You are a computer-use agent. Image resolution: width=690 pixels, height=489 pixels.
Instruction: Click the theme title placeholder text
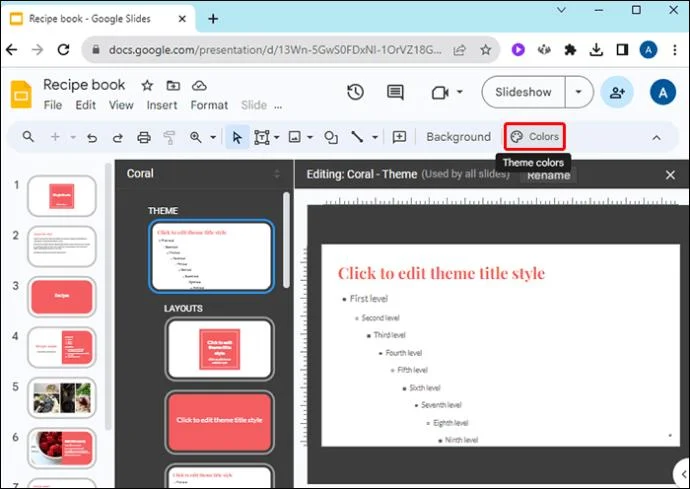tap(441, 273)
